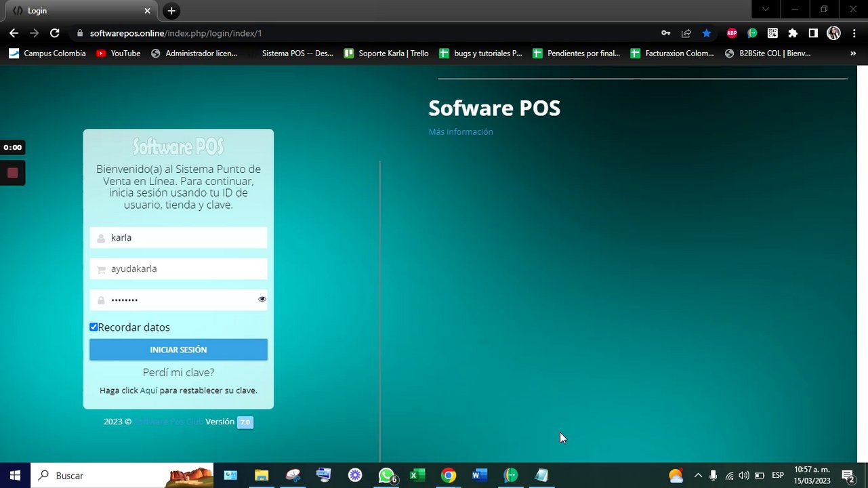This screenshot has height=488, width=868.
Task: Click the password field
Action: 178,300
